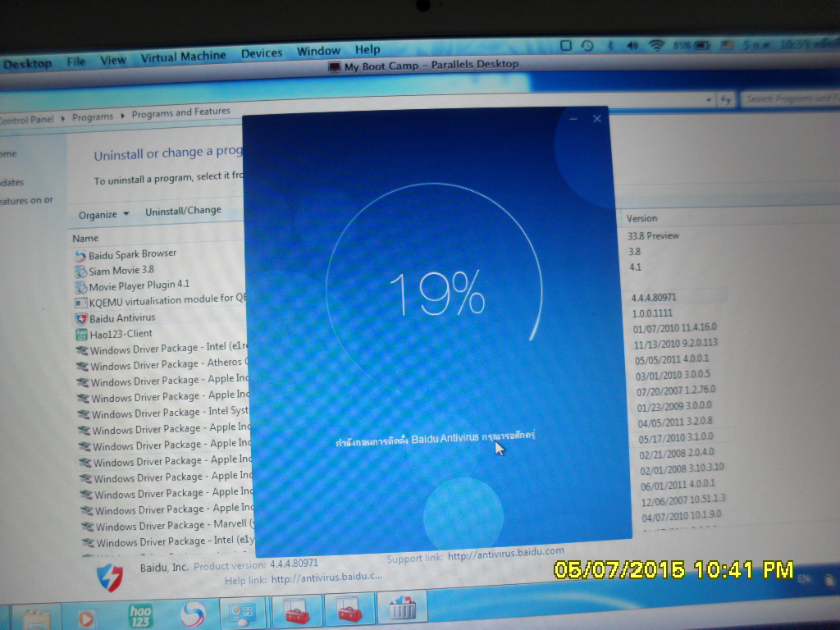Select the first red toolbox taskbar icon
Image resolution: width=840 pixels, height=630 pixels.
tap(297, 610)
